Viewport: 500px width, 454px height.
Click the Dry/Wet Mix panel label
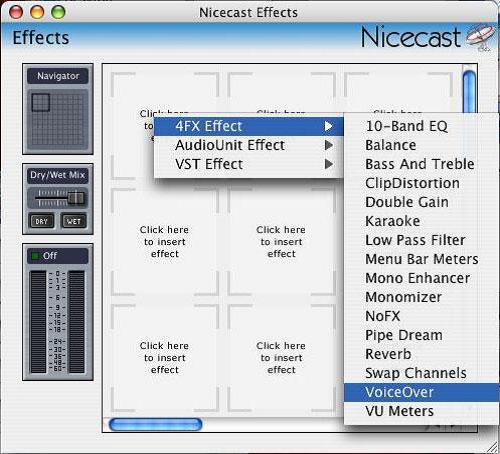coord(58,175)
